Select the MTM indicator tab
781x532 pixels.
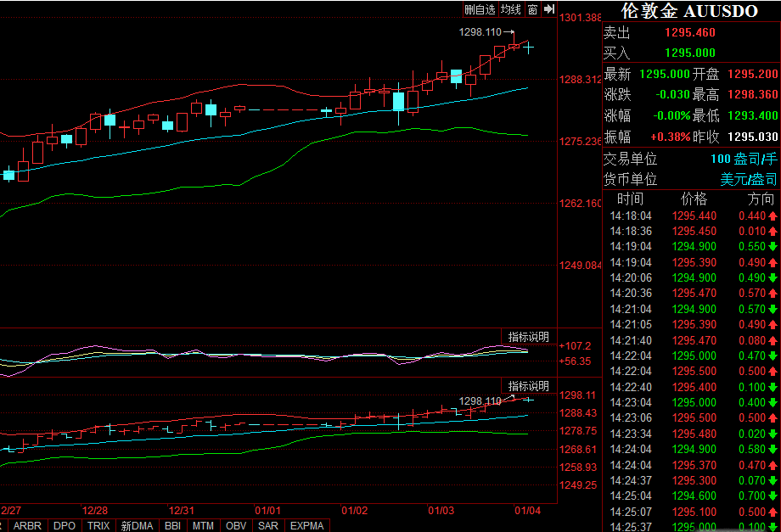tap(204, 525)
